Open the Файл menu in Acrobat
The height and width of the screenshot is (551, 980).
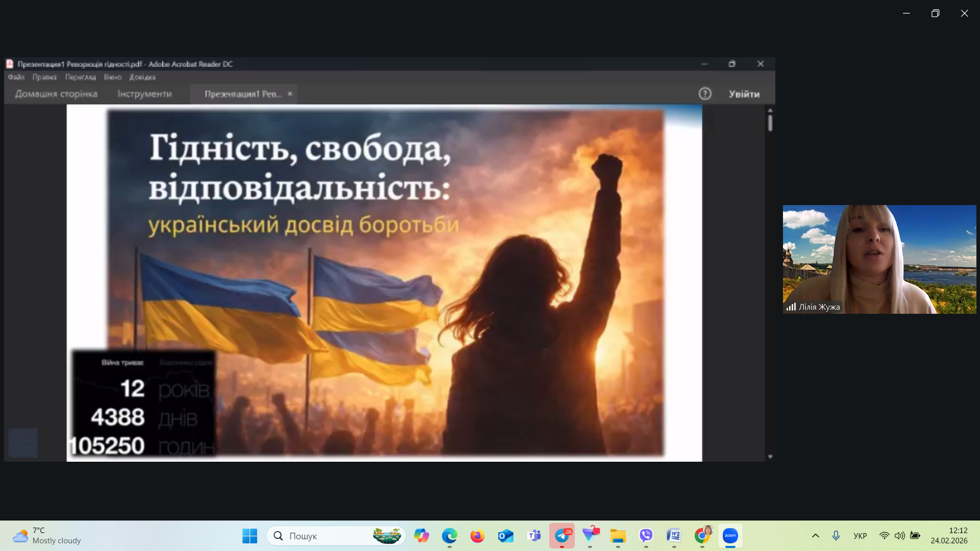click(16, 77)
